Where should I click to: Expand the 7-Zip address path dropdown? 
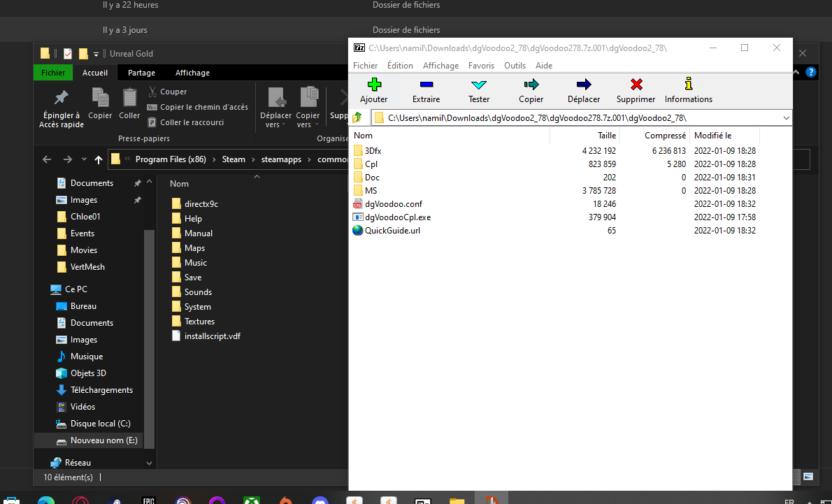(786, 117)
